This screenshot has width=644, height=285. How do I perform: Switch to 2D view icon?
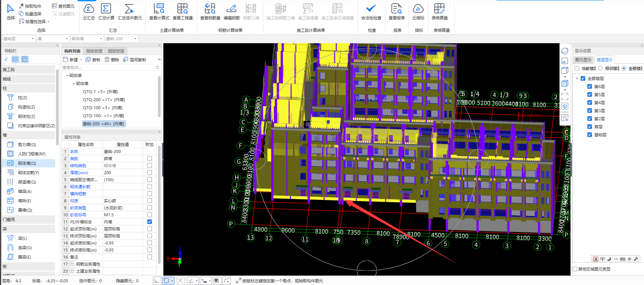(x=565, y=61)
